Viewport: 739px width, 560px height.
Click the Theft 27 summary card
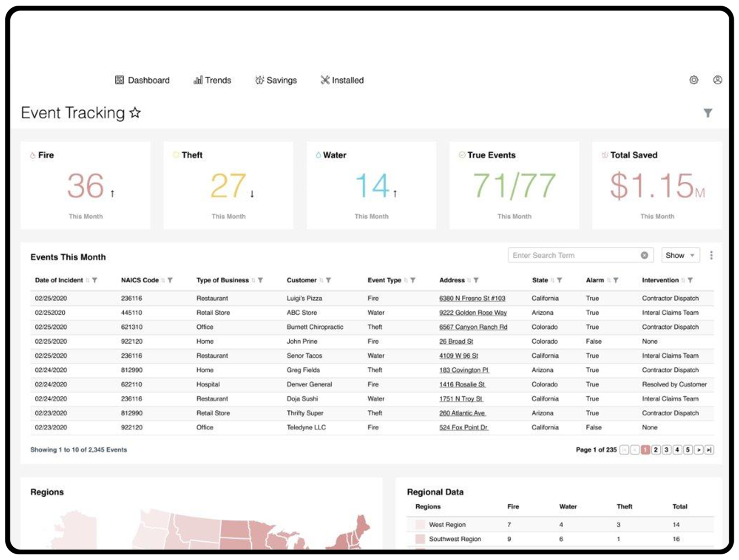[228, 185]
